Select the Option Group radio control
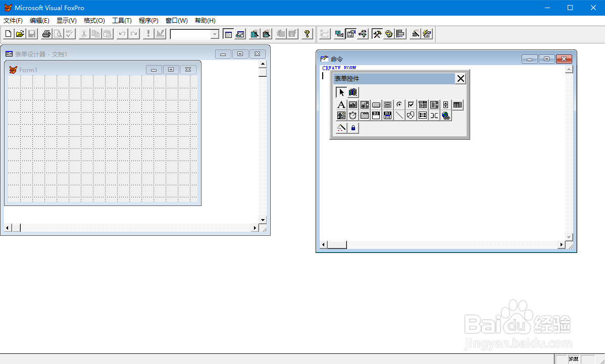Image resolution: width=605 pixels, height=364 pixels. pyautogui.click(x=399, y=105)
